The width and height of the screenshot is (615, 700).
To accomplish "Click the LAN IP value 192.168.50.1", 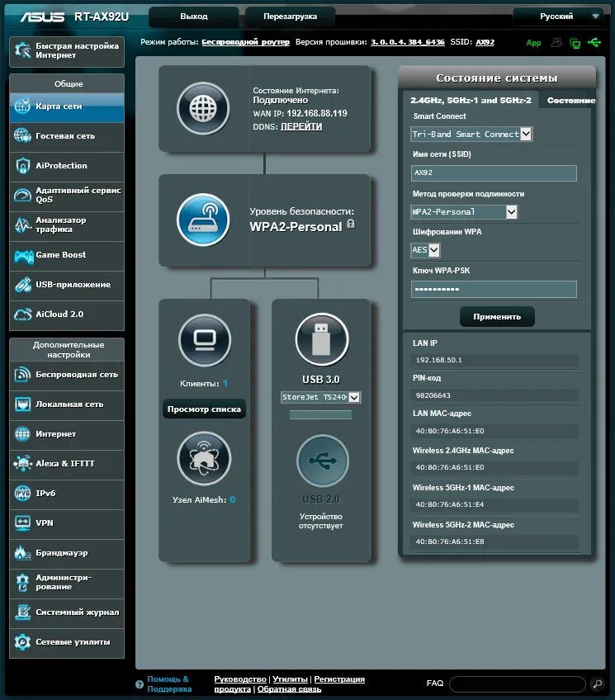I will tap(438, 360).
